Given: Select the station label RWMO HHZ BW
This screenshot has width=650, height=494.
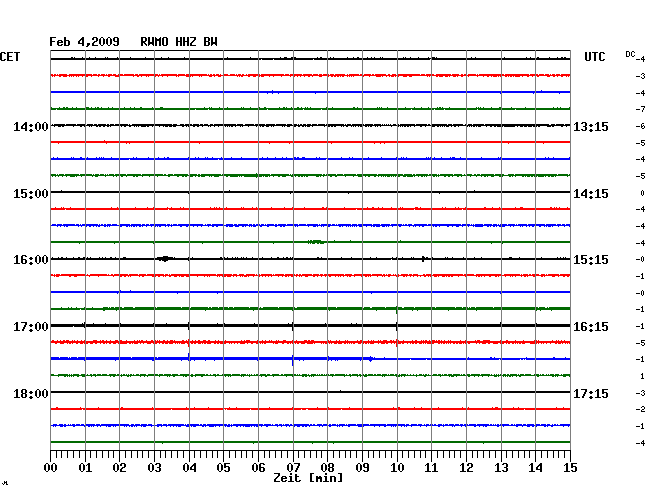Looking at the screenshot, I should click(179, 42).
